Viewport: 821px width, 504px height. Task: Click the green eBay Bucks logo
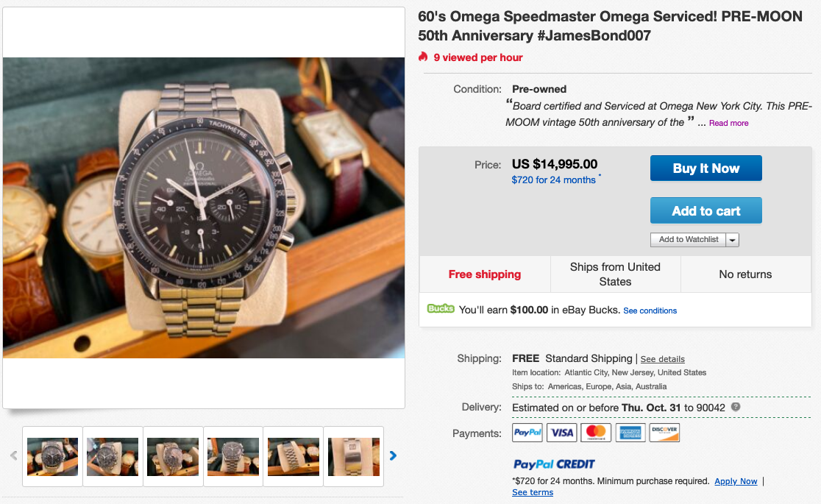click(441, 309)
